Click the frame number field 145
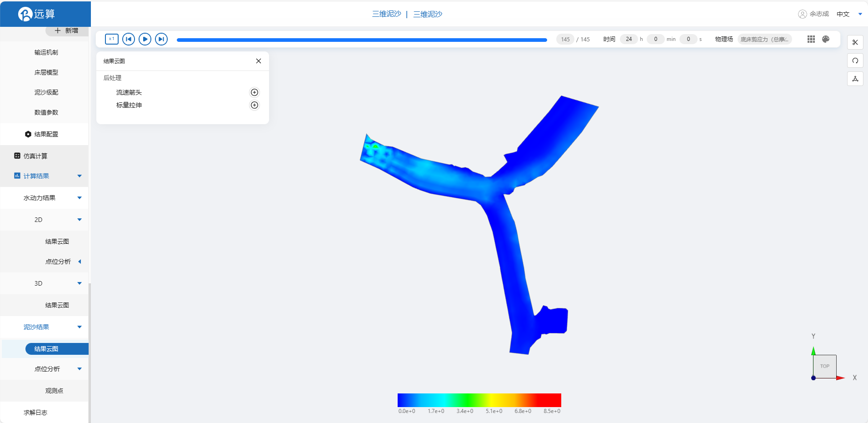Screen dimensions: 868x423 click(x=565, y=39)
